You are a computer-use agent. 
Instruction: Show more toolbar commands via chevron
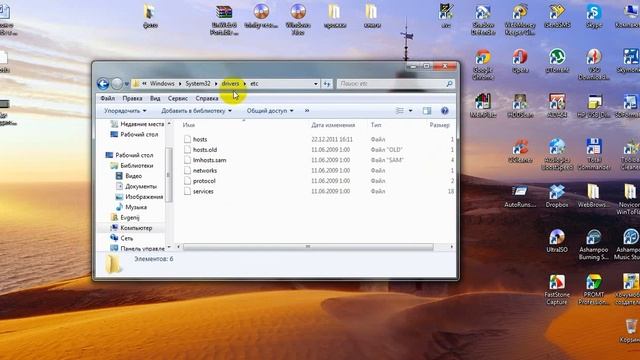point(307,111)
